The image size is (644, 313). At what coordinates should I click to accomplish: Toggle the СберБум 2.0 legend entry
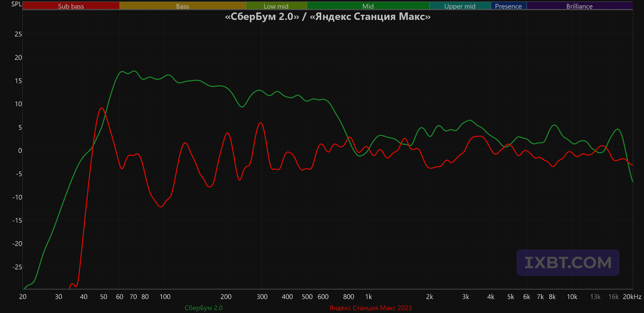pos(203,308)
